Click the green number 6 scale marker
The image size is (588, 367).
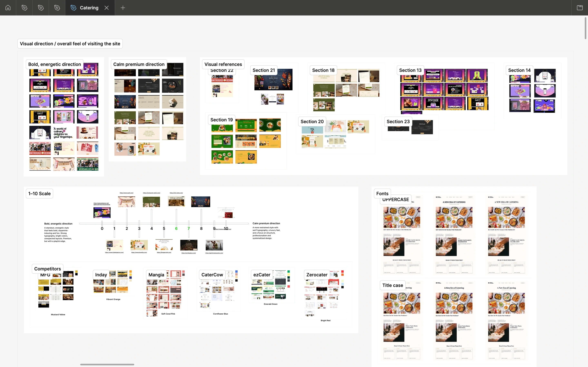coord(176,228)
